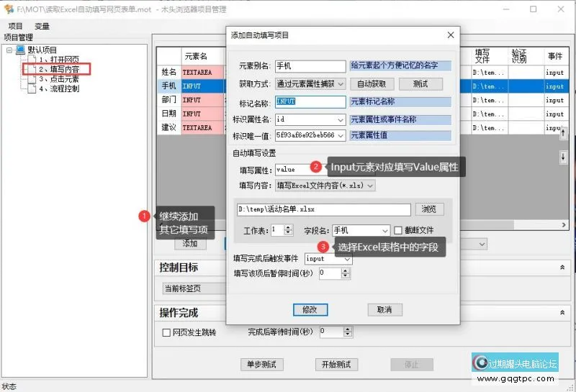The image size is (576, 392).
Task: Click the 修改 button
Action: coord(310,310)
